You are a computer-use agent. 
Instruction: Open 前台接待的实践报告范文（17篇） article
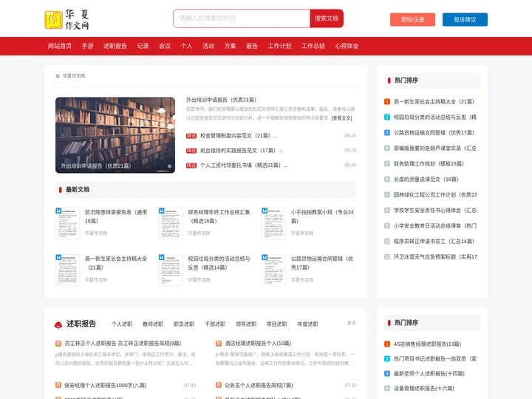click(241, 151)
